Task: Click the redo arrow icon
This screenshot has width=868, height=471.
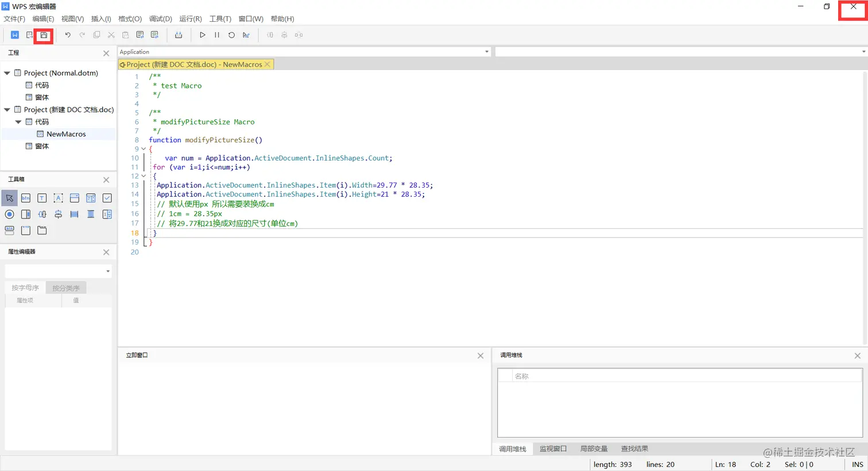Action: tap(82, 35)
